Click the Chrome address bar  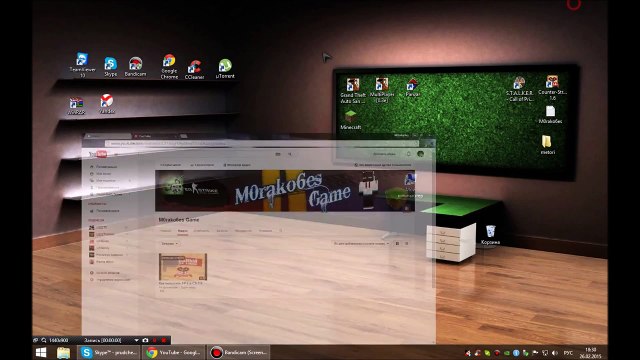point(261,143)
